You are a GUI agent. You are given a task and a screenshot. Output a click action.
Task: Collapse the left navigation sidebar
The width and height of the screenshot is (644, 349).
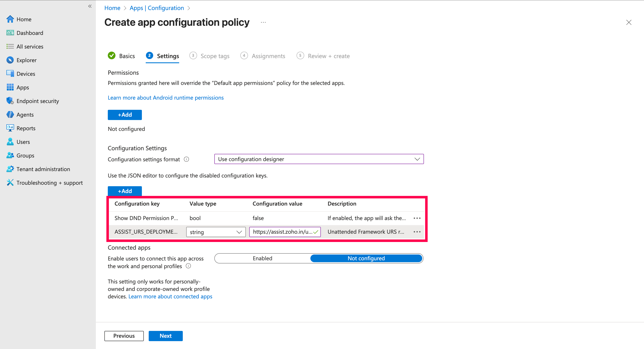click(x=90, y=6)
